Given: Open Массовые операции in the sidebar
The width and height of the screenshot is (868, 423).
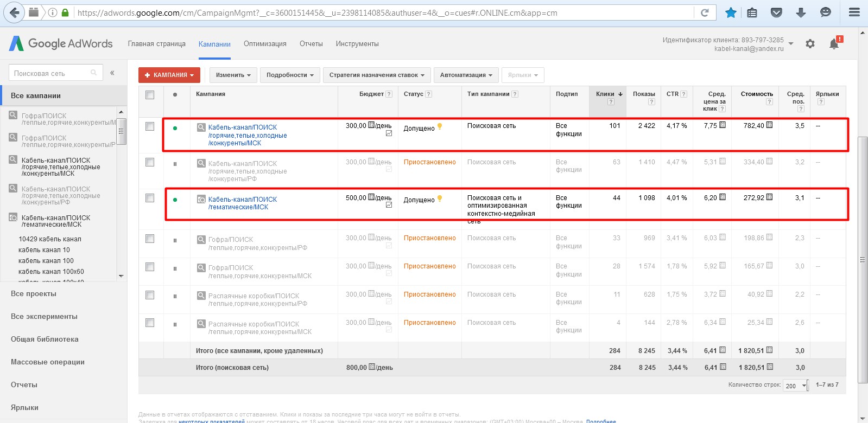Looking at the screenshot, I should coord(48,362).
